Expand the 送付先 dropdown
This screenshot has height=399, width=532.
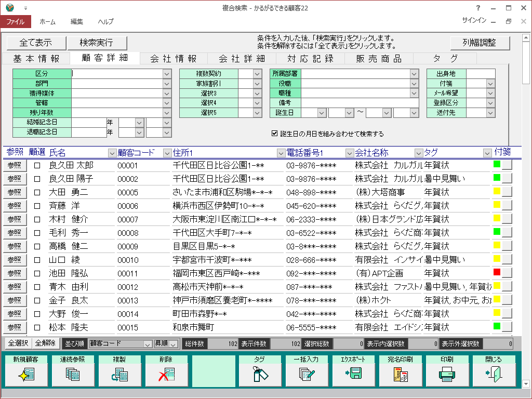point(490,113)
